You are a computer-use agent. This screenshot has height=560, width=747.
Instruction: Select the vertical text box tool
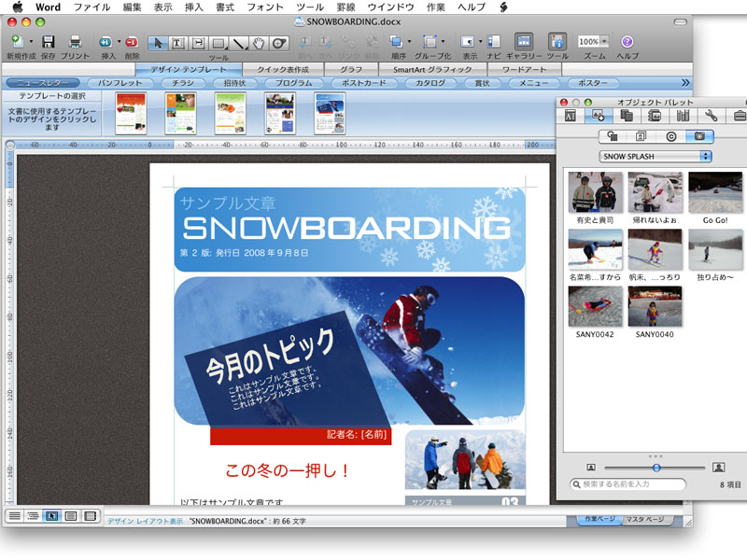(x=198, y=43)
